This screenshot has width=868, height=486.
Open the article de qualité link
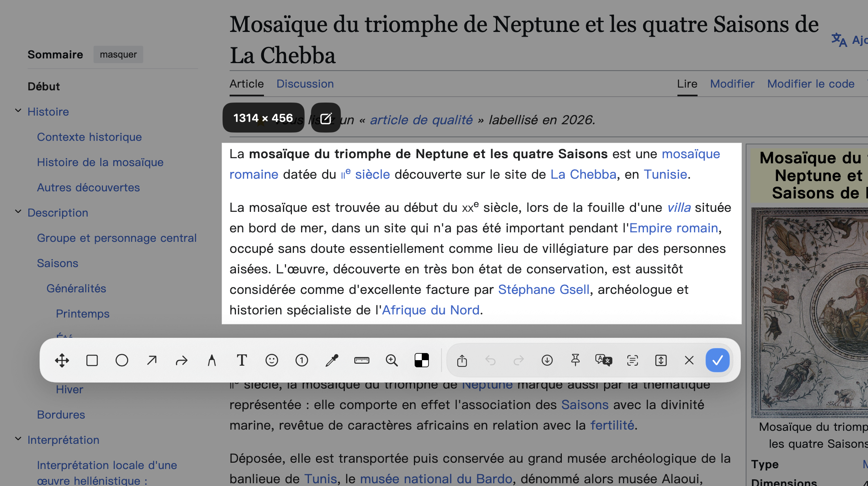click(421, 120)
